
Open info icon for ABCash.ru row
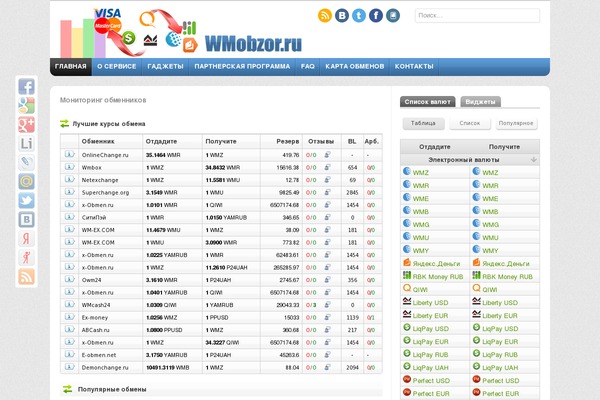[69, 330]
